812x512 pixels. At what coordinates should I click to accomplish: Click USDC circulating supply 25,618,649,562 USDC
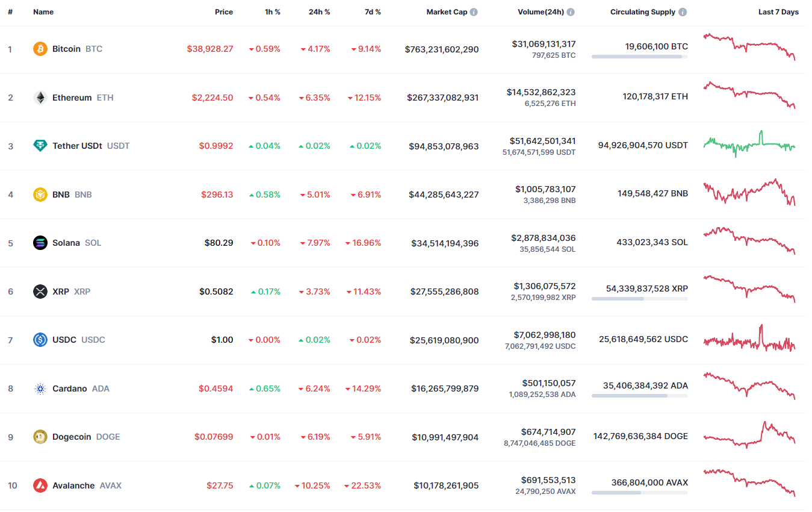tap(643, 339)
